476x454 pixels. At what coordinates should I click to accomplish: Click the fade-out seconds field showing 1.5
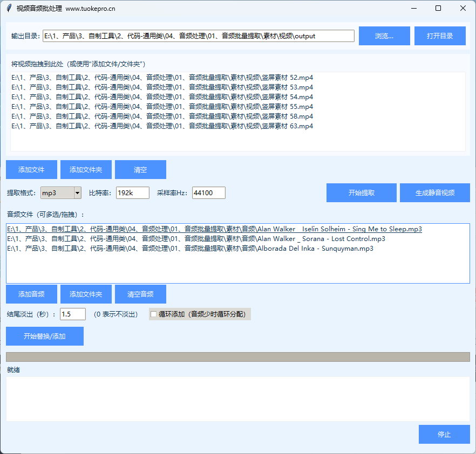[x=72, y=314]
